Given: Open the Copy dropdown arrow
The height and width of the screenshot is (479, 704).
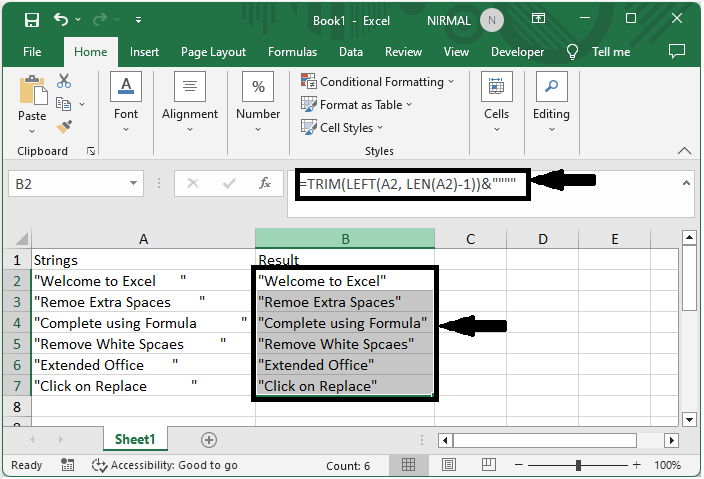Looking at the screenshot, I should coord(82,104).
